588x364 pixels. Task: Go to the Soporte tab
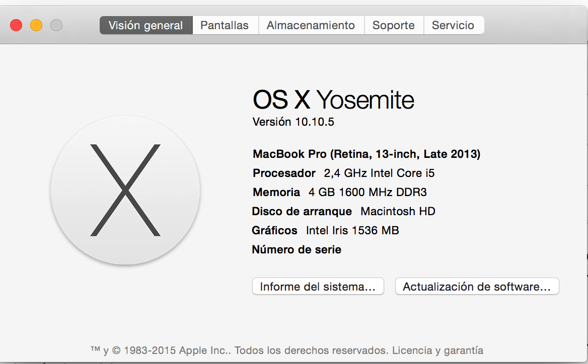(394, 25)
